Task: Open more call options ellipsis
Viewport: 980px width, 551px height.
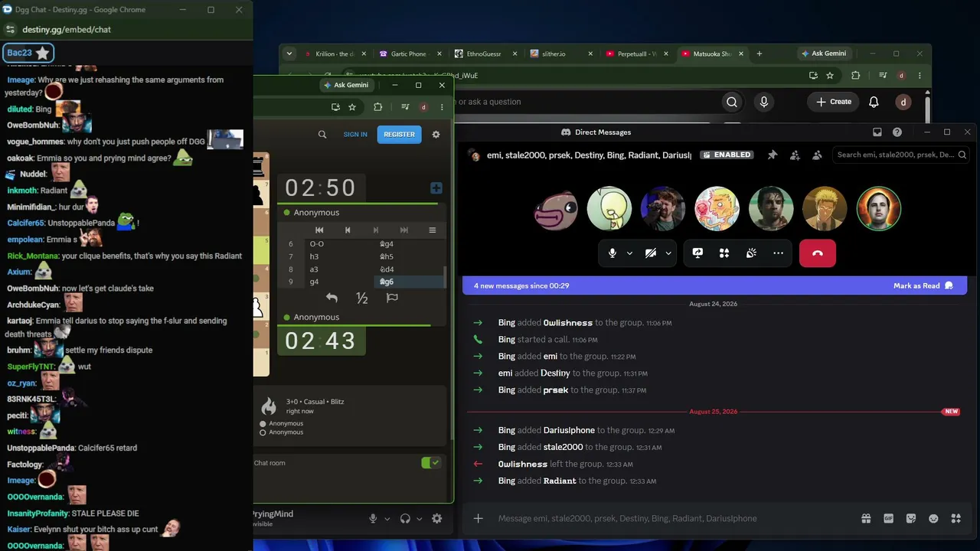Action: [778, 253]
